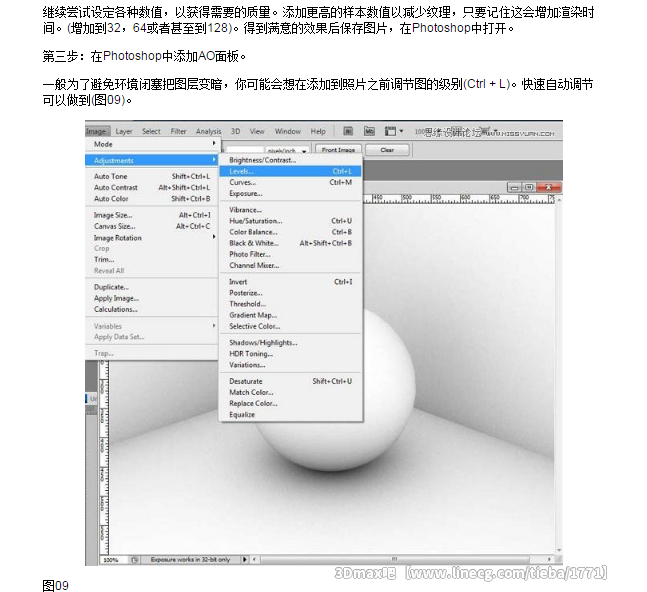Expand the Adjustments submenu

[151, 160]
